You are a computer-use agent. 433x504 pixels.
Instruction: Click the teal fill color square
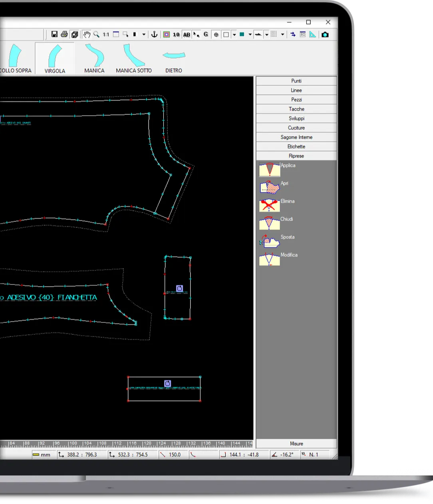coord(242,34)
